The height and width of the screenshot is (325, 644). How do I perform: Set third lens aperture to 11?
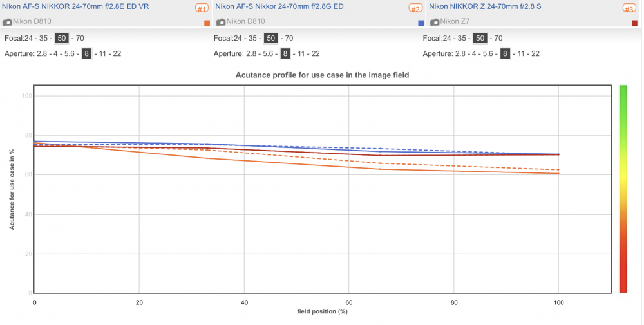click(521, 54)
